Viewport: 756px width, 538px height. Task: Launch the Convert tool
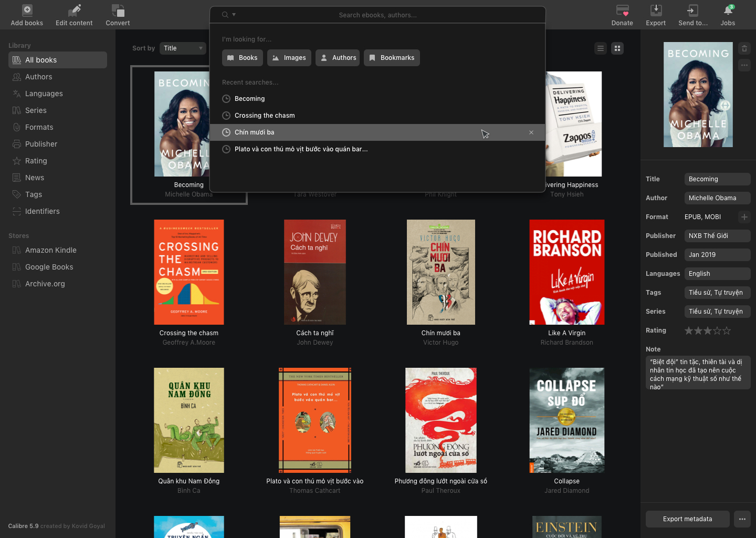[118, 15]
